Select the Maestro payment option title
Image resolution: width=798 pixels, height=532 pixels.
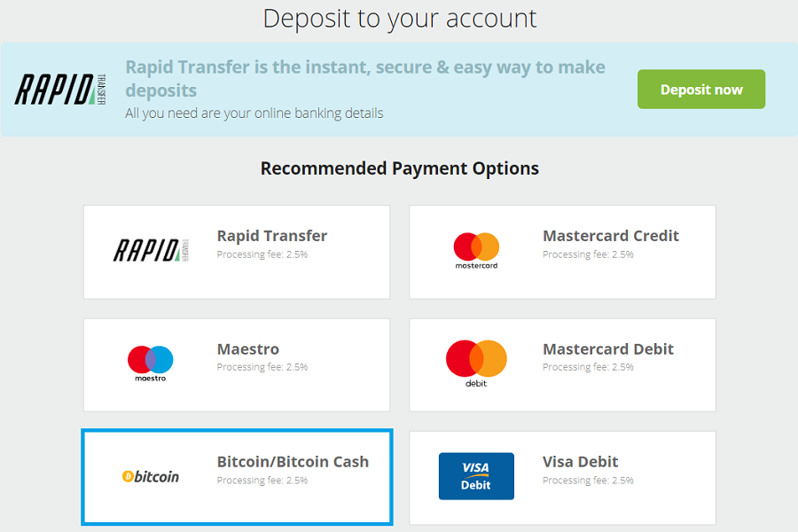[248, 349]
